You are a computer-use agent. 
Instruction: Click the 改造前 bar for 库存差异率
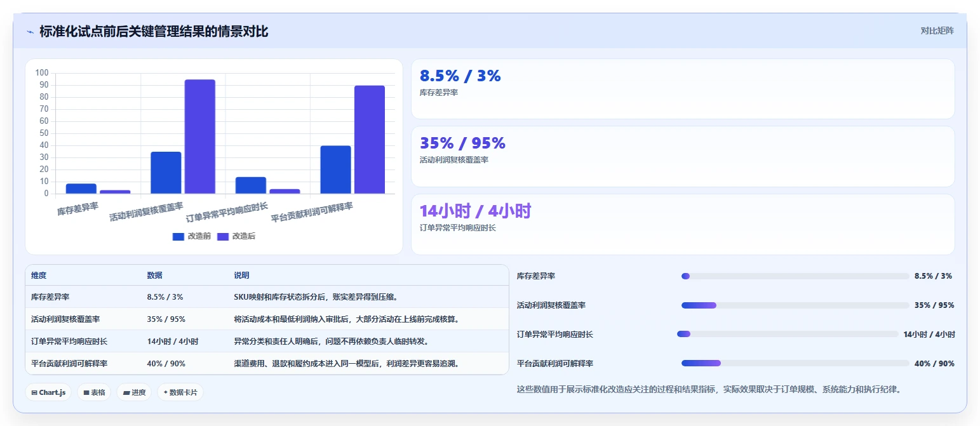(81, 189)
